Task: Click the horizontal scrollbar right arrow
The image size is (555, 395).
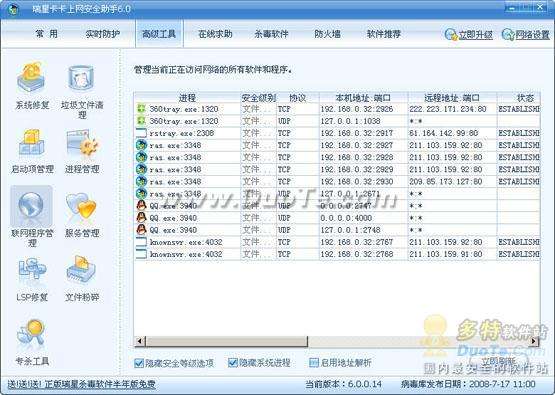Action: [x=534, y=341]
